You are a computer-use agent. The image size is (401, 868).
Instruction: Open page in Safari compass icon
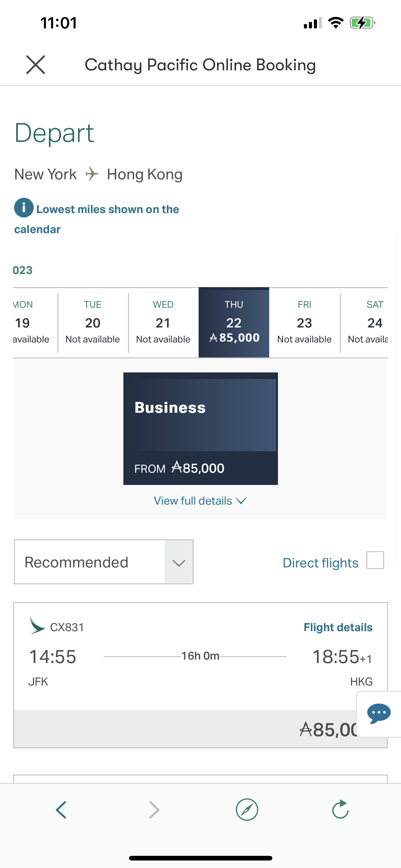(x=247, y=810)
